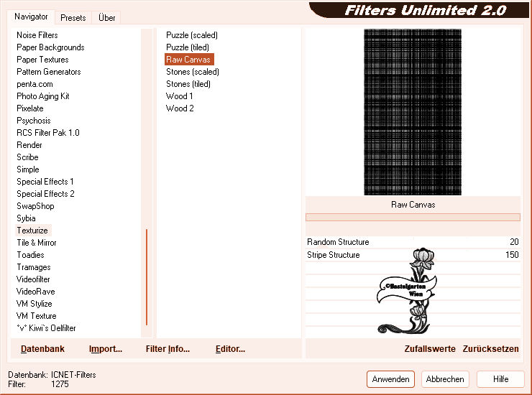
Task: Click the Abbrechen button
Action: click(x=445, y=379)
